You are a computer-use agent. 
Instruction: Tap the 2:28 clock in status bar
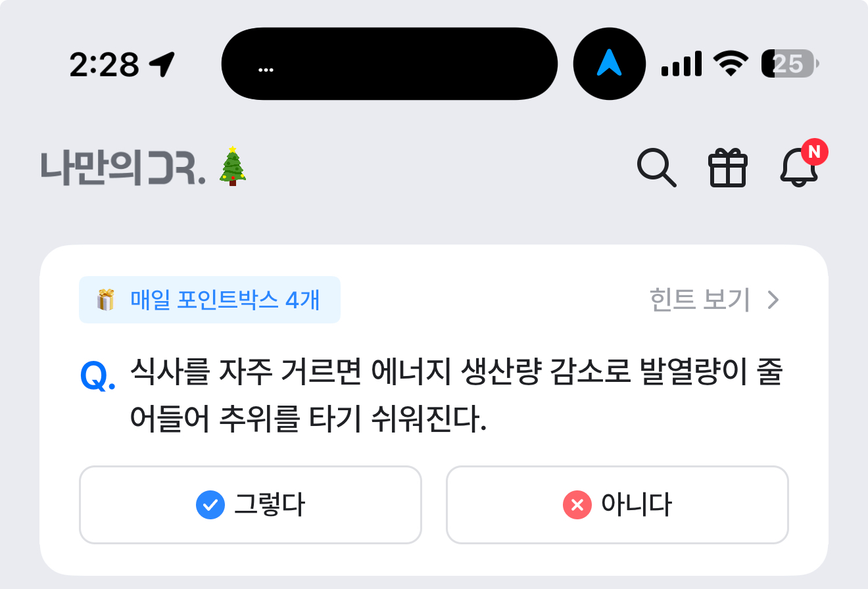tap(105, 64)
